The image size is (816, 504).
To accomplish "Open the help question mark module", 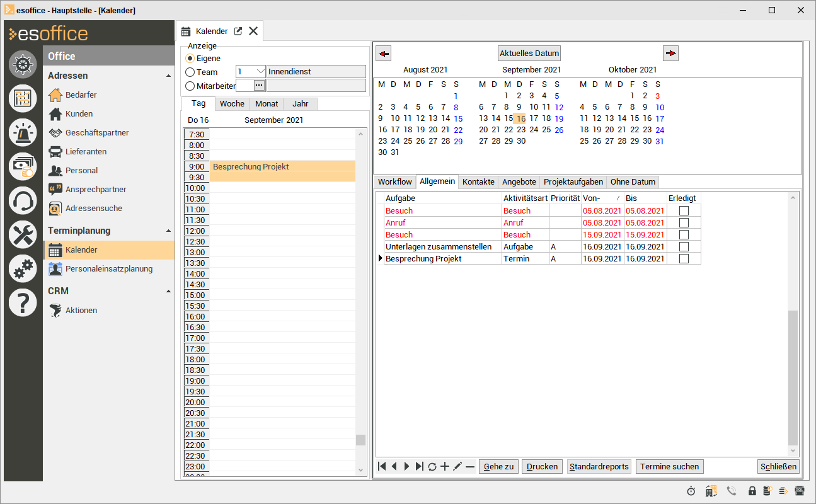I will tap(23, 303).
